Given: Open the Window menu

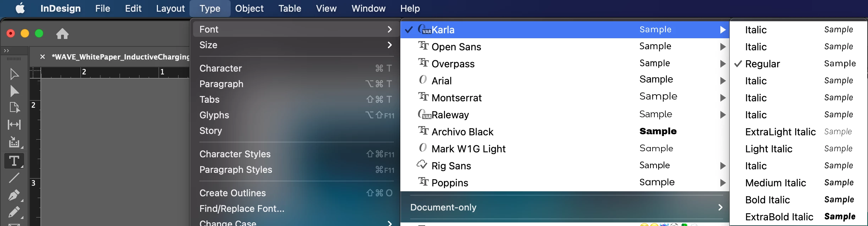Looking at the screenshot, I should 368,8.
